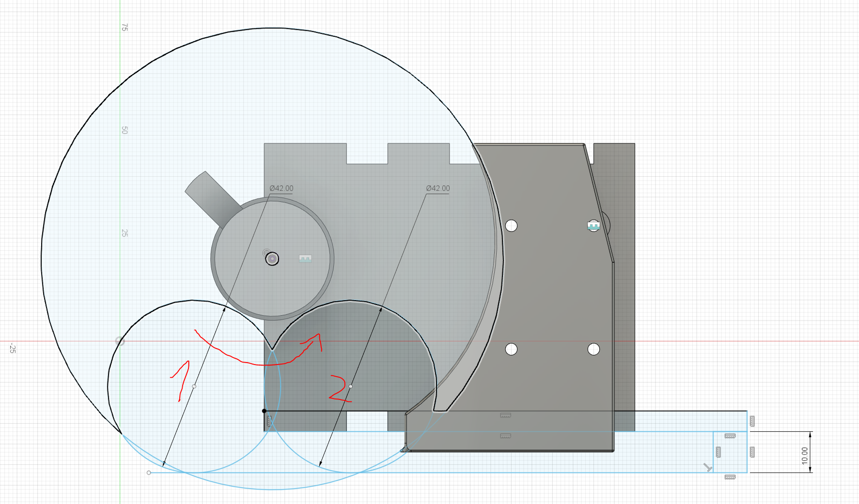Click the sketch origin point on the left axis

[120, 340]
